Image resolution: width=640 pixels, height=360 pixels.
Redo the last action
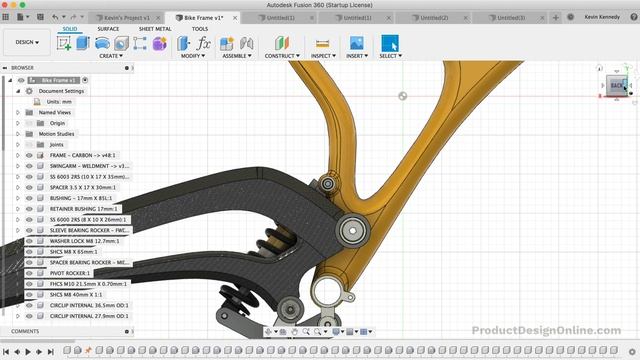[x=73, y=17]
